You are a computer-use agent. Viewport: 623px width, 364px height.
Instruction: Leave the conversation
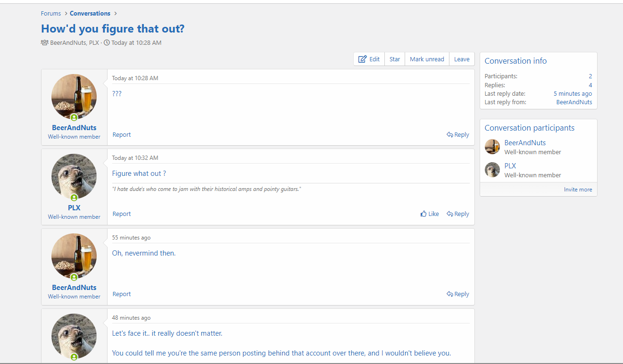[x=462, y=59]
